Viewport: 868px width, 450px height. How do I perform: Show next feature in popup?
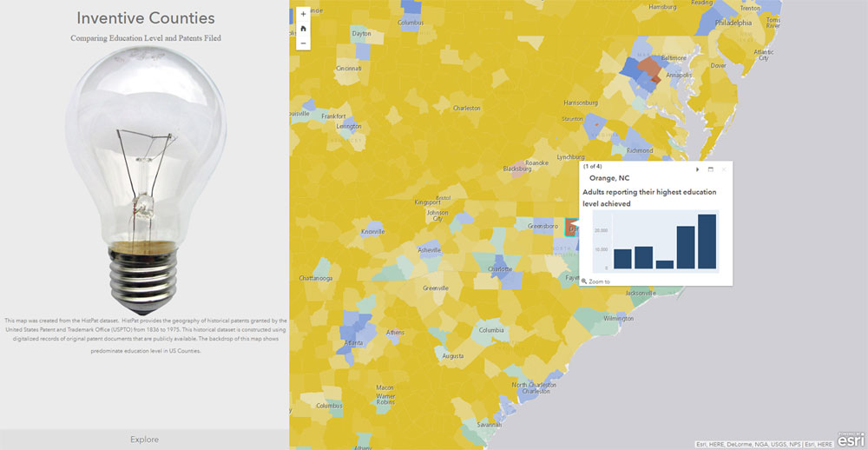[x=698, y=169]
